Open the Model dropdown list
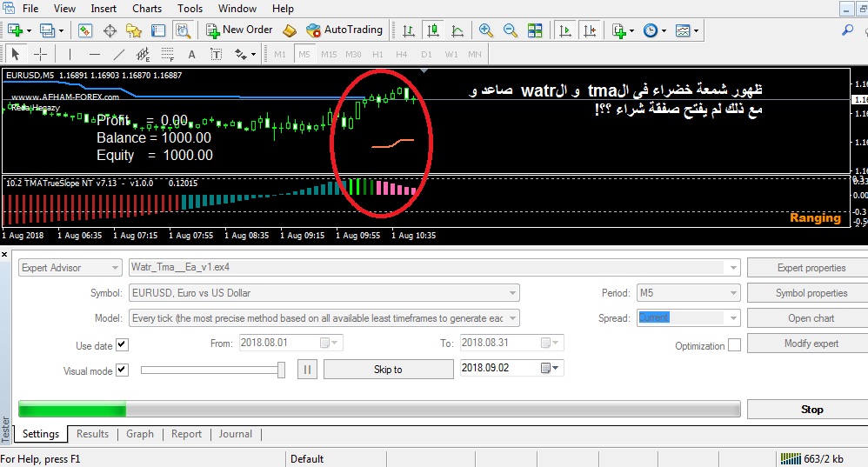 point(512,318)
